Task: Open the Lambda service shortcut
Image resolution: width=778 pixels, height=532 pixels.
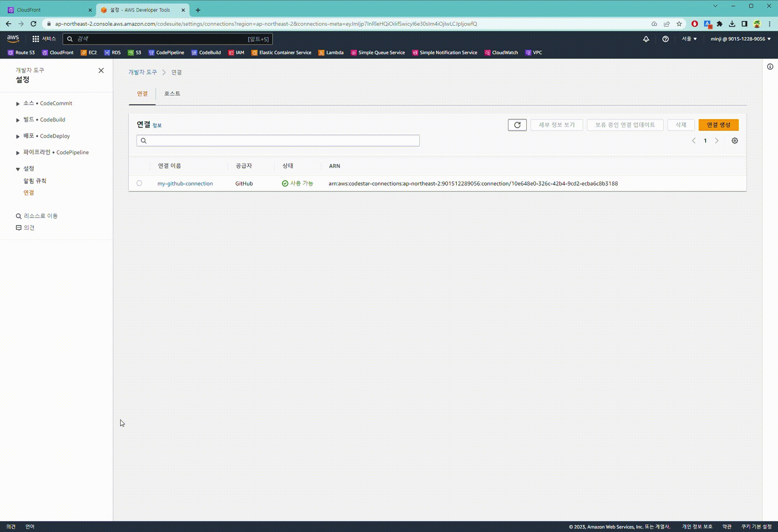Action: tap(331, 52)
